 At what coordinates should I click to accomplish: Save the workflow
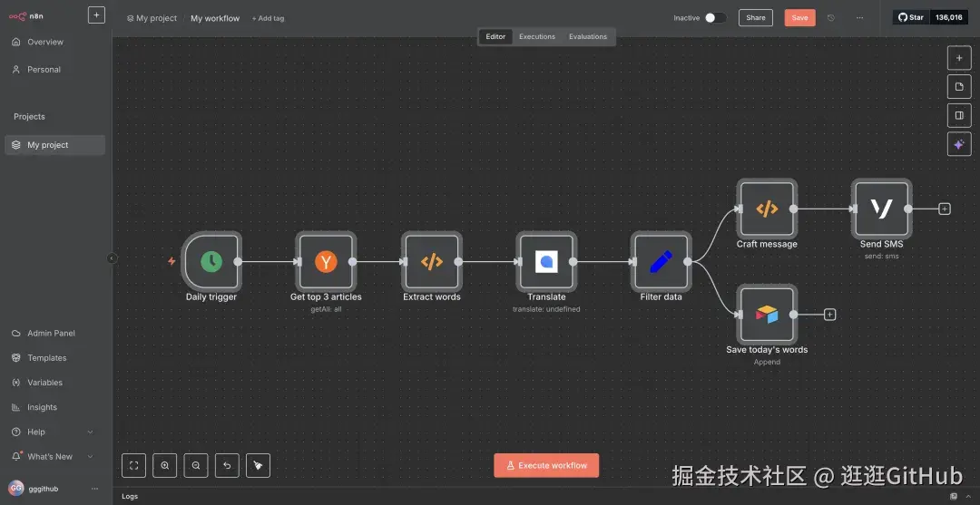(800, 18)
